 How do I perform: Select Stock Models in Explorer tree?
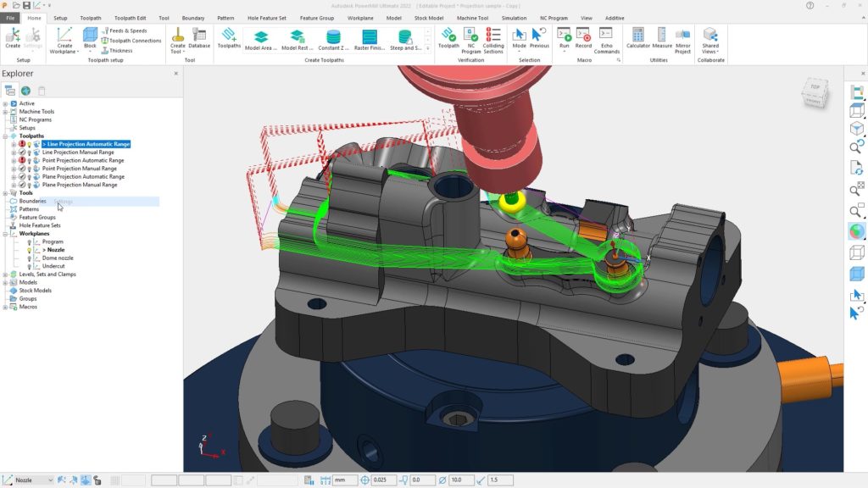[36, 291]
